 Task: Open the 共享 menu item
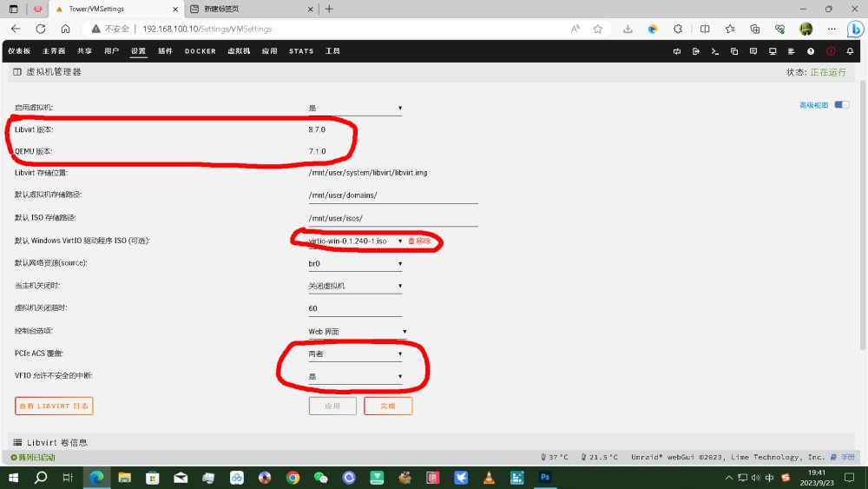(85, 51)
